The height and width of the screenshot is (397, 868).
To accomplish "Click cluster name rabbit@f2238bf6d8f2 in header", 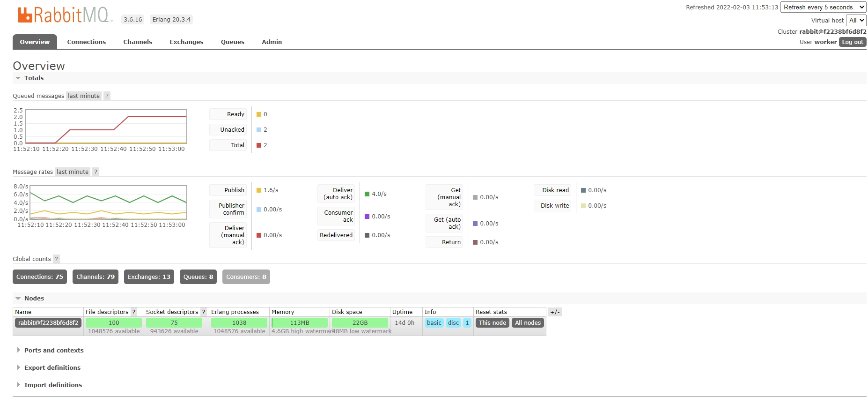I will (x=833, y=31).
